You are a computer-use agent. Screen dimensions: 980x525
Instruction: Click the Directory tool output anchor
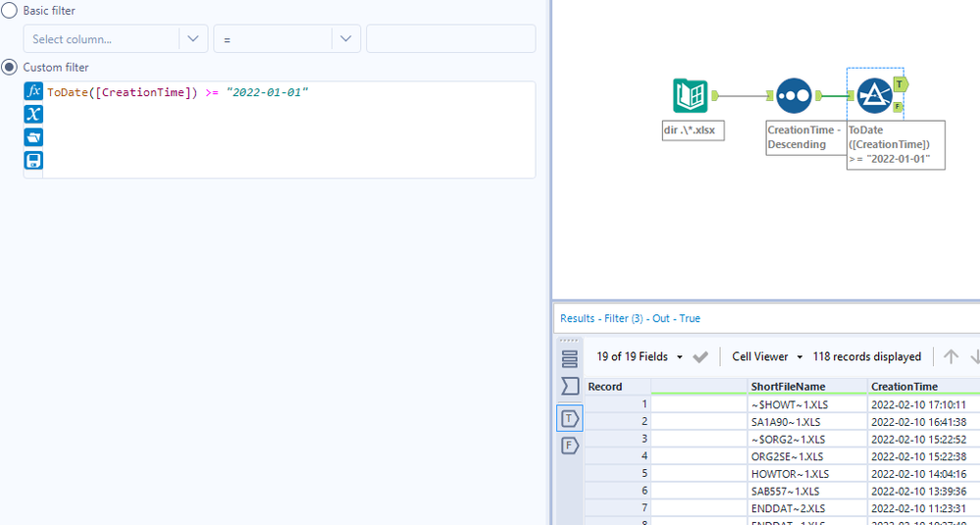pos(715,95)
